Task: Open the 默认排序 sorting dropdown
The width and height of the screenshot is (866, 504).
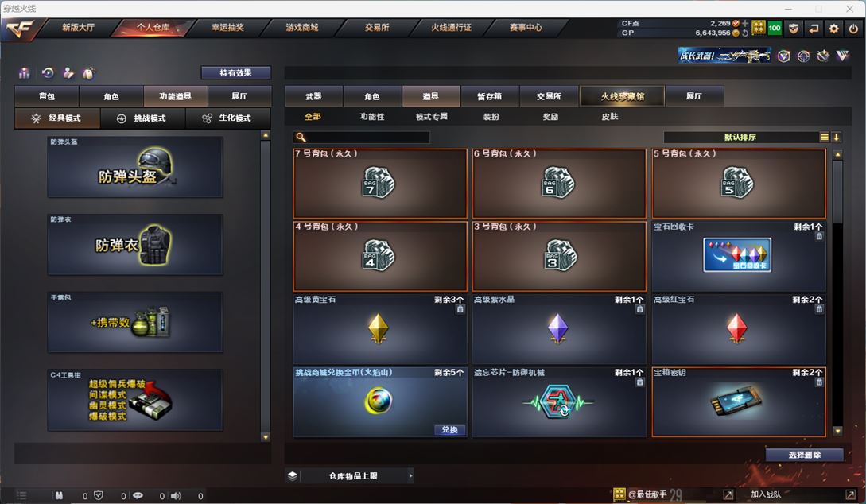Action: click(x=740, y=137)
